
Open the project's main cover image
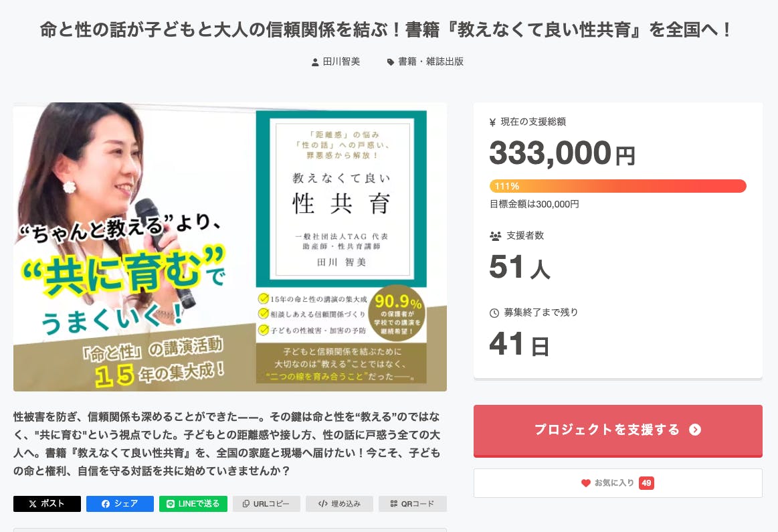pos(230,246)
